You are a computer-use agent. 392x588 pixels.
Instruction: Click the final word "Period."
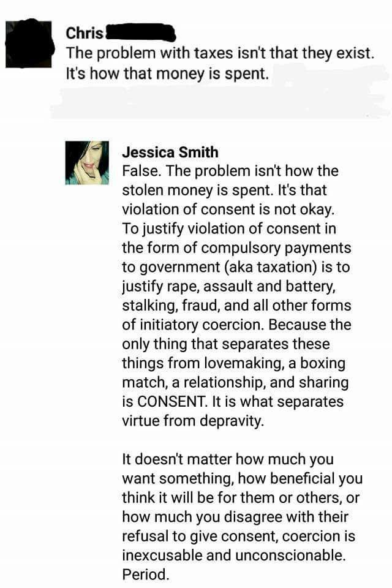pos(146,575)
